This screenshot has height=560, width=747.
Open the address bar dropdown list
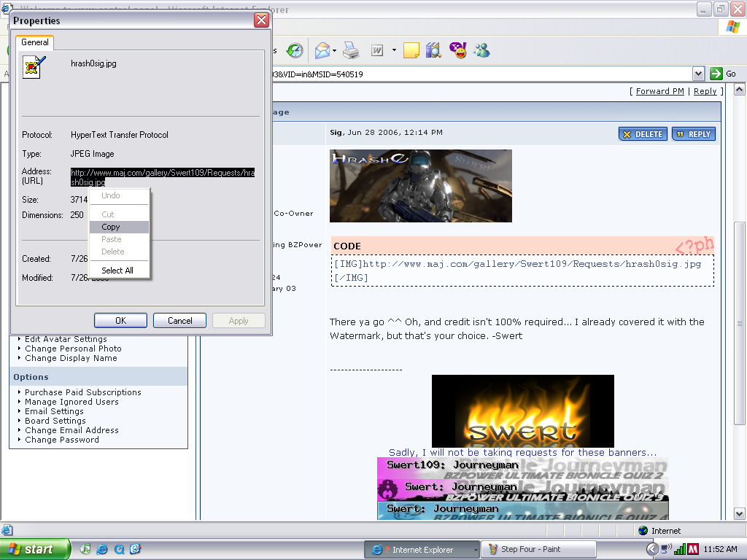coord(698,74)
